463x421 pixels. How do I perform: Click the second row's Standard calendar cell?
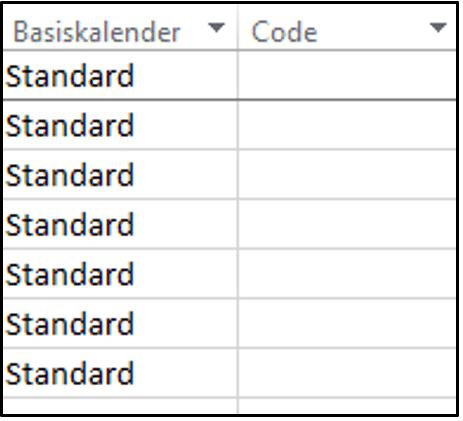point(120,125)
